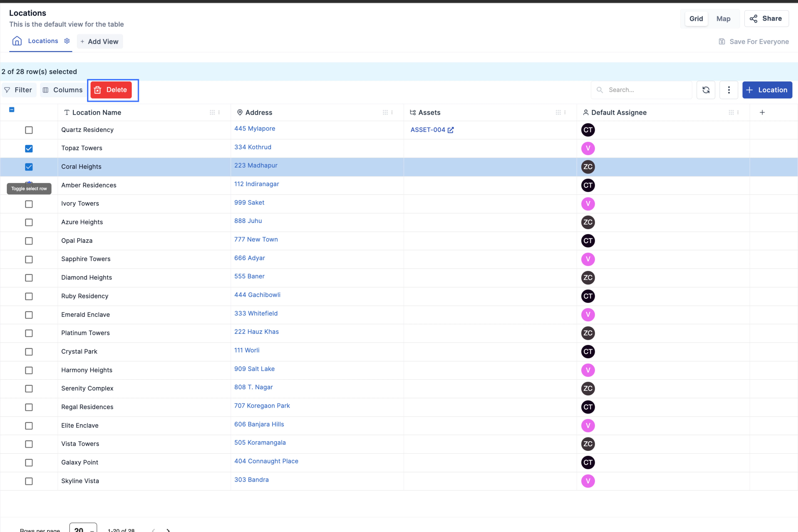Click the refresh table icon
The image size is (798, 532).
[x=706, y=90]
